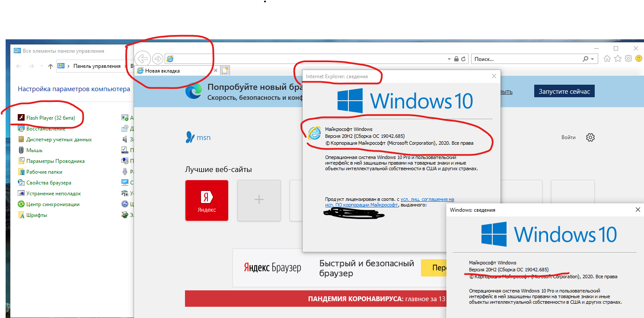Viewport: 644px width, 318px height.
Task: Open a new tab with blank tab button
Action: [x=225, y=70]
